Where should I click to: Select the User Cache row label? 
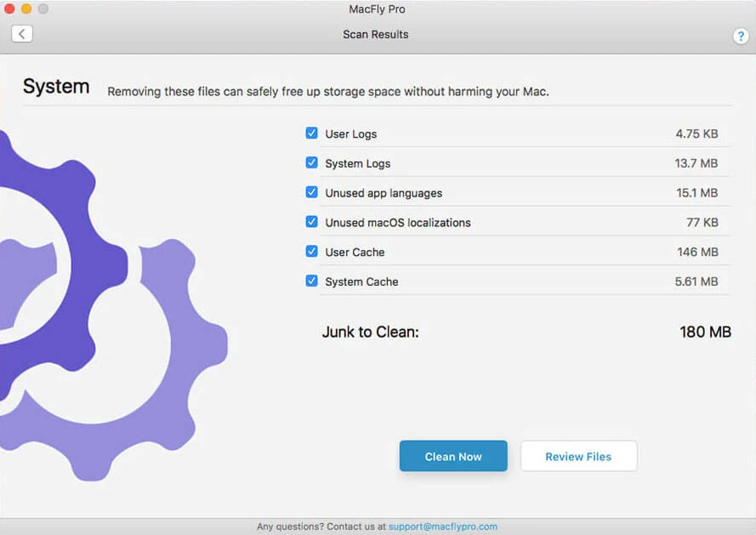coord(355,253)
